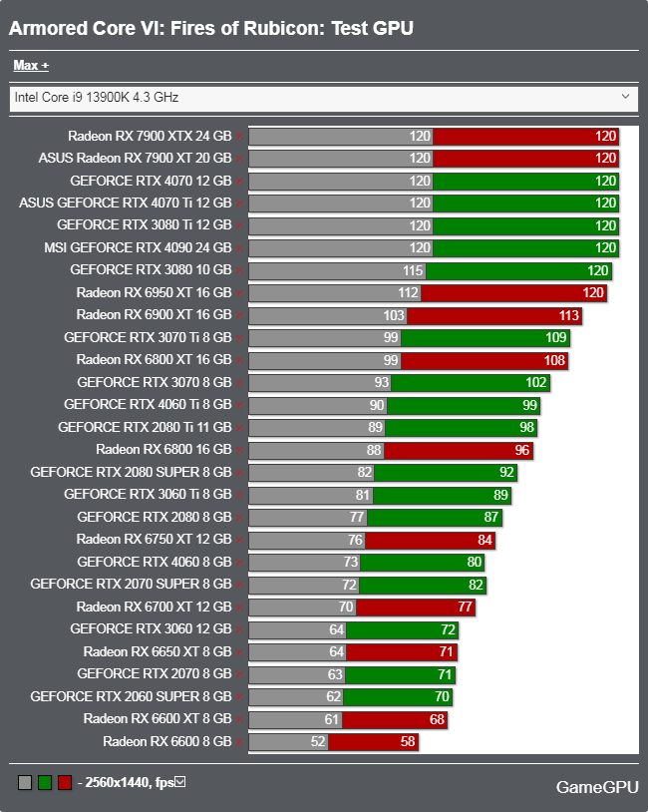This screenshot has width=648, height=812.
Task: Open the Intel Core i9 13900K CPU dropdown
Action: 323,98
